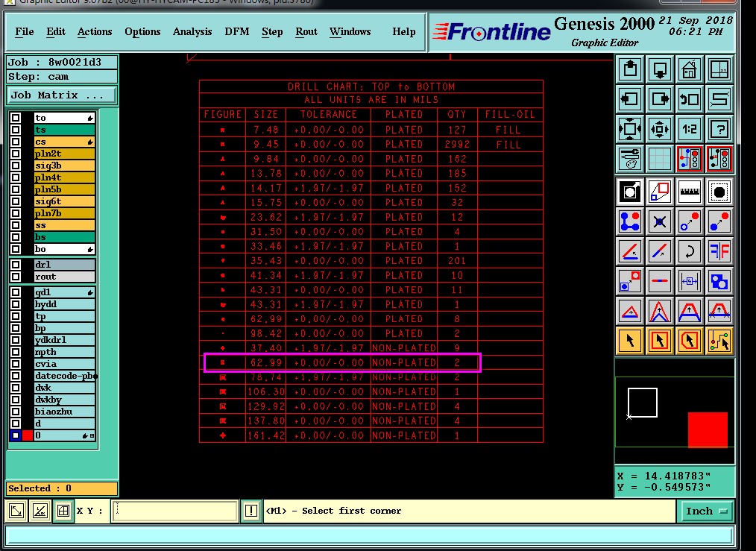Click the red and blue squares icon

pyautogui.click(x=660, y=192)
